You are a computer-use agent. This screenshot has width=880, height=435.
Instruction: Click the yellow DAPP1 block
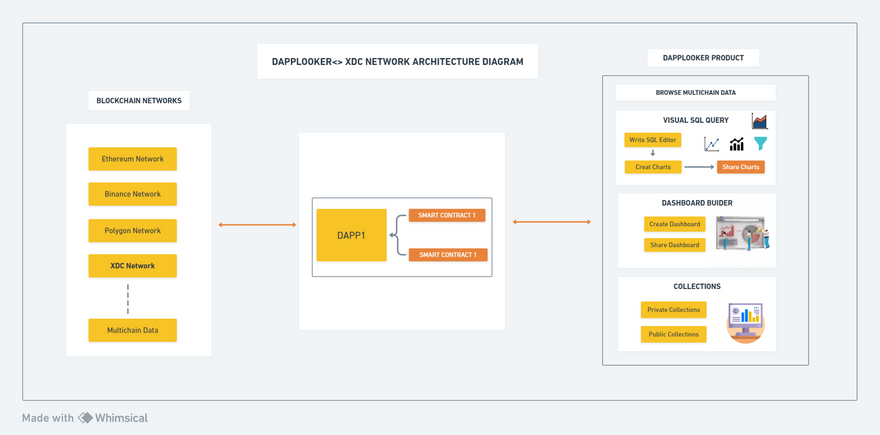point(351,236)
